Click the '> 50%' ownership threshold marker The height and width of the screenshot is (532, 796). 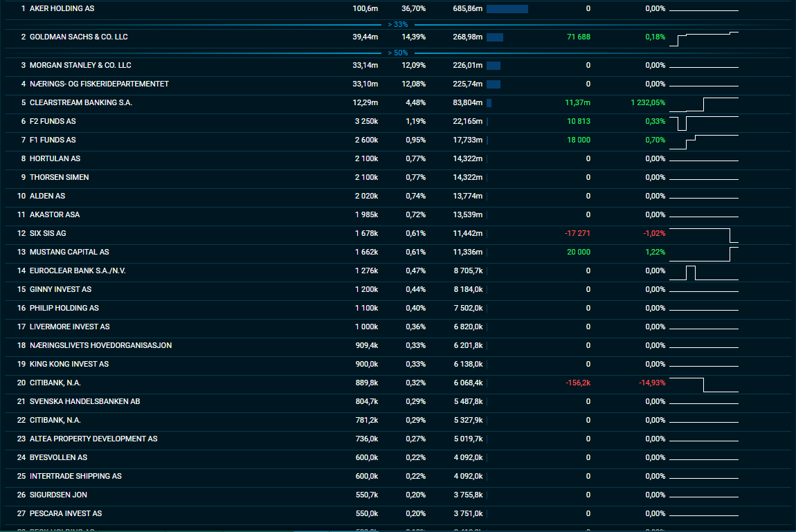[398, 53]
